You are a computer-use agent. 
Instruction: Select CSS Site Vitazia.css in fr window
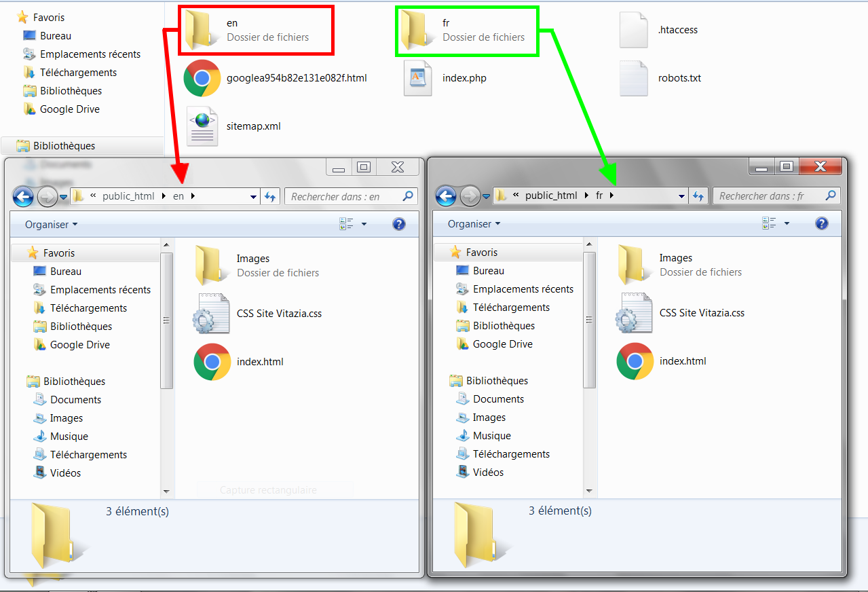point(681,313)
